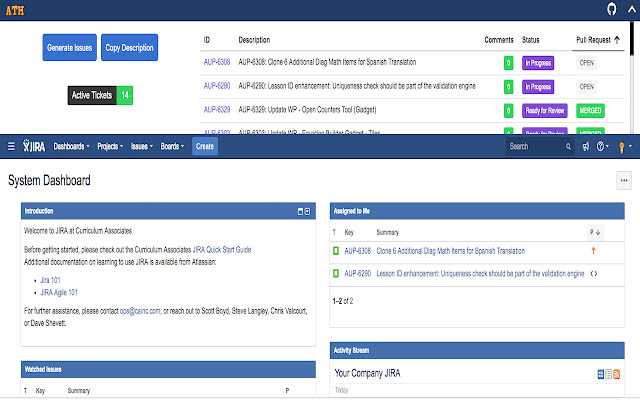Click the MERGED pull request tag for AUP-6329
640x400 pixels.
pyautogui.click(x=590, y=110)
